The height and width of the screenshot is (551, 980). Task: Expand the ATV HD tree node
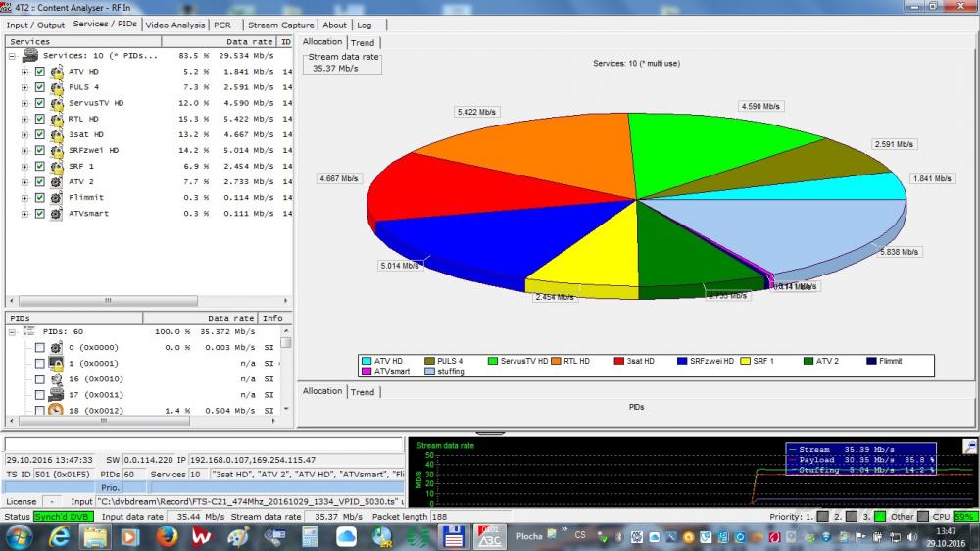(25, 72)
